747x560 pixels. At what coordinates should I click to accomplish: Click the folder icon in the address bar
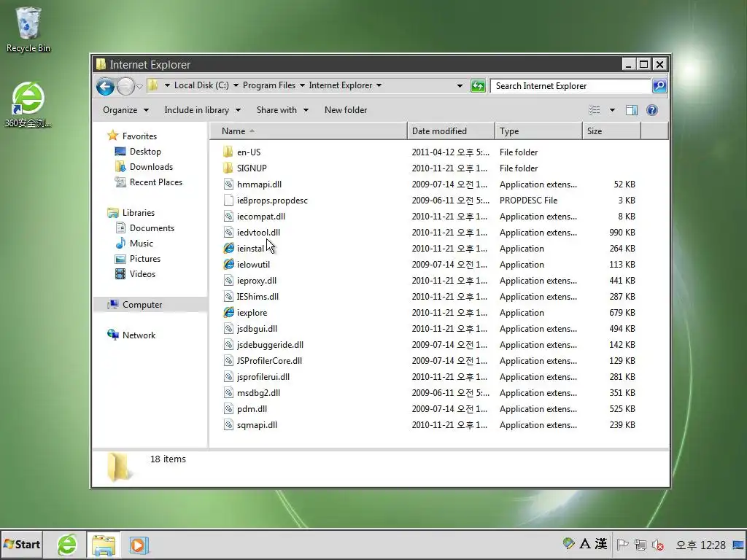coord(153,85)
